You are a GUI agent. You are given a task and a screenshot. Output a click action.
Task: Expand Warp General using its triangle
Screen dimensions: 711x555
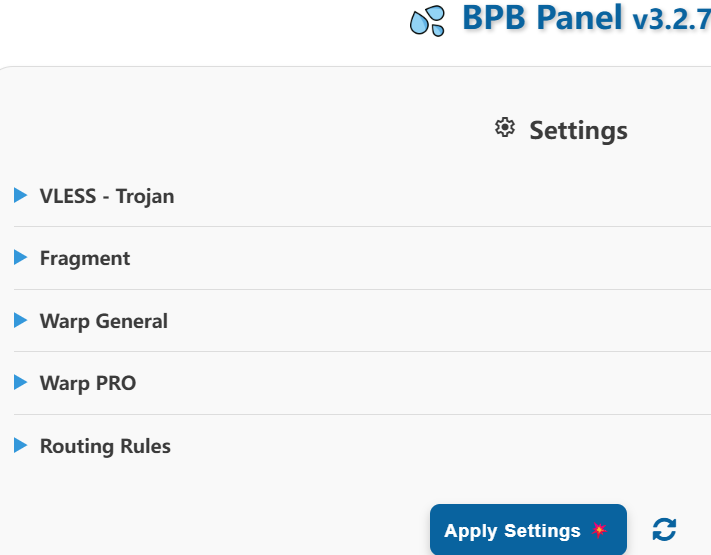click(x=20, y=320)
